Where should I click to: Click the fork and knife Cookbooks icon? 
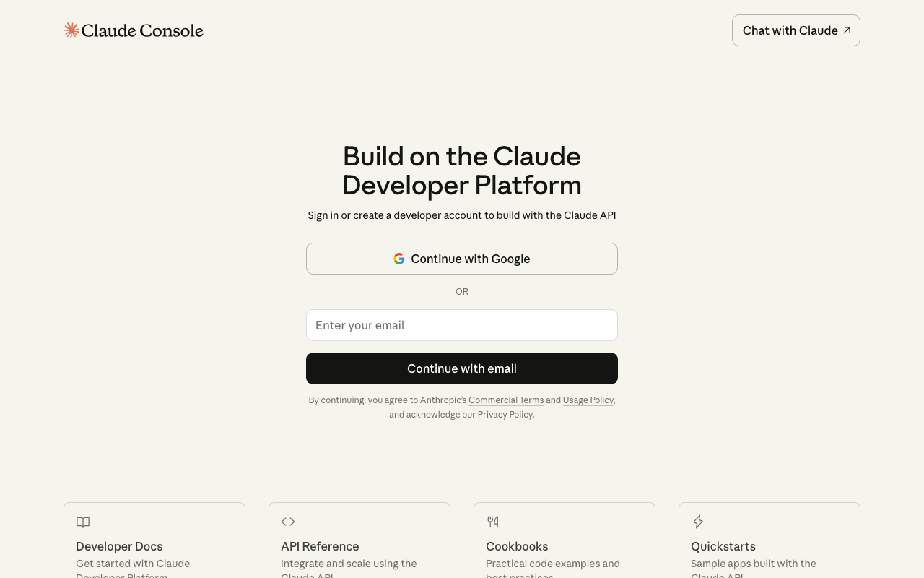493,522
